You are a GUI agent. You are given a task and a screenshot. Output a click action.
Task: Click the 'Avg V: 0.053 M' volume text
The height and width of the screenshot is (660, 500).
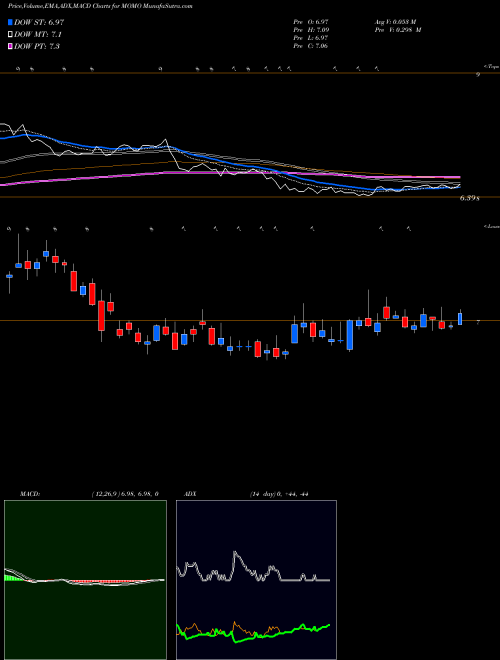(x=395, y=21)
